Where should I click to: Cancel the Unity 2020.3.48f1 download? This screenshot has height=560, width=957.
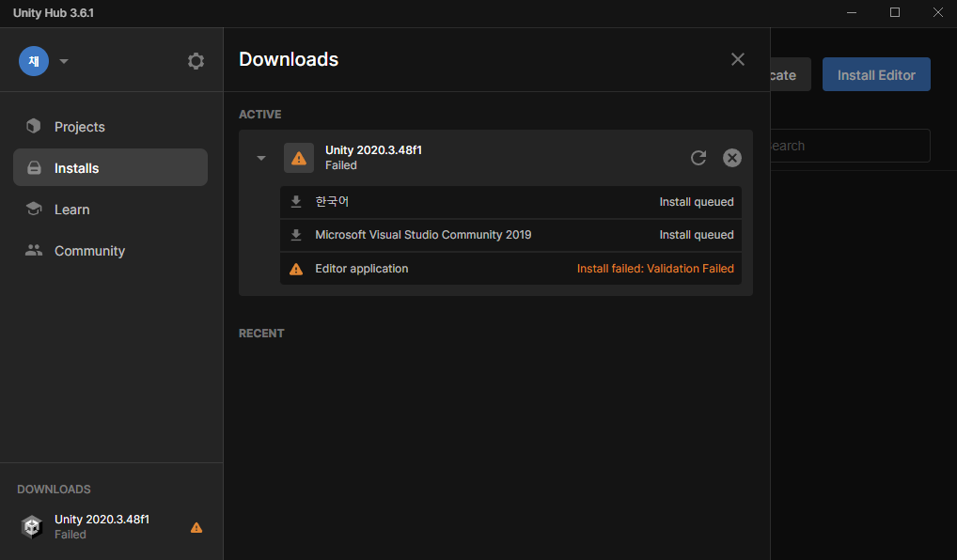[731, 158]
